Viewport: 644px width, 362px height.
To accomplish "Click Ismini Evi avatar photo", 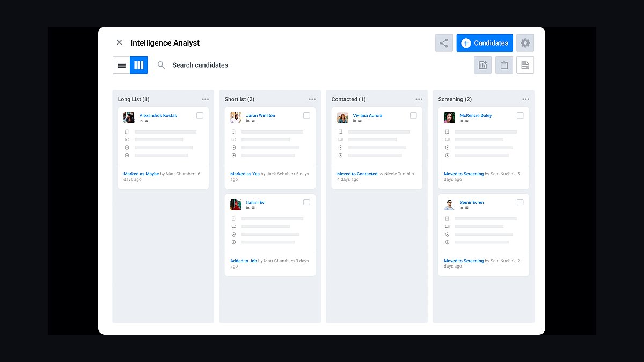I will pyautogui.click(x=236, y=204).
